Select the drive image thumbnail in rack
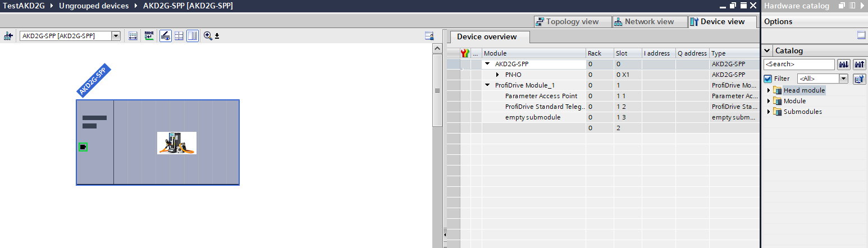 pyautogui.click(x=177, y=143)
